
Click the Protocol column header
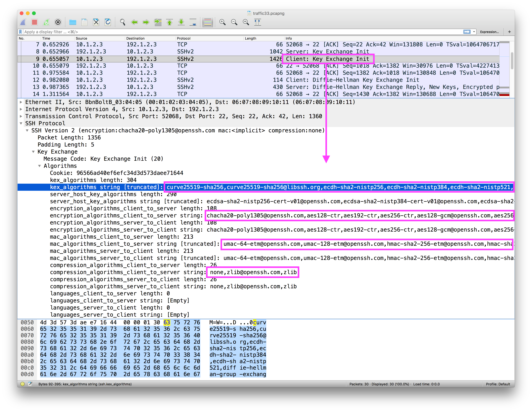184,39
